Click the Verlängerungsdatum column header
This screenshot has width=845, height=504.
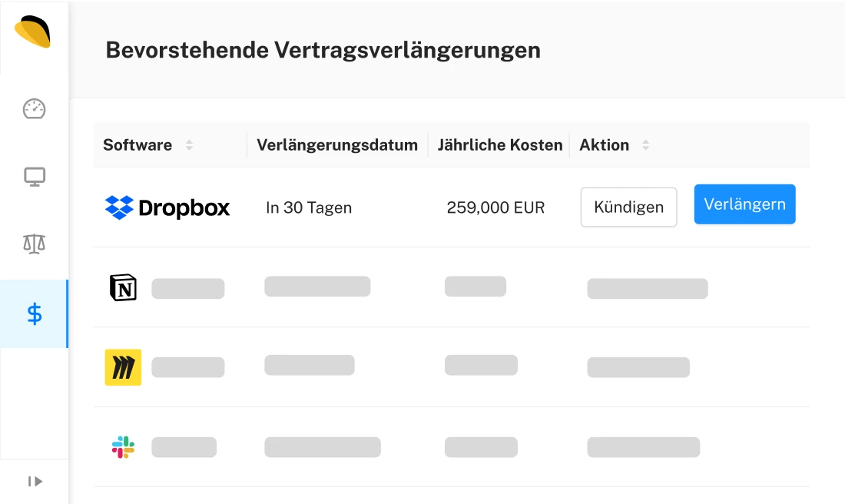click(337, 145)
